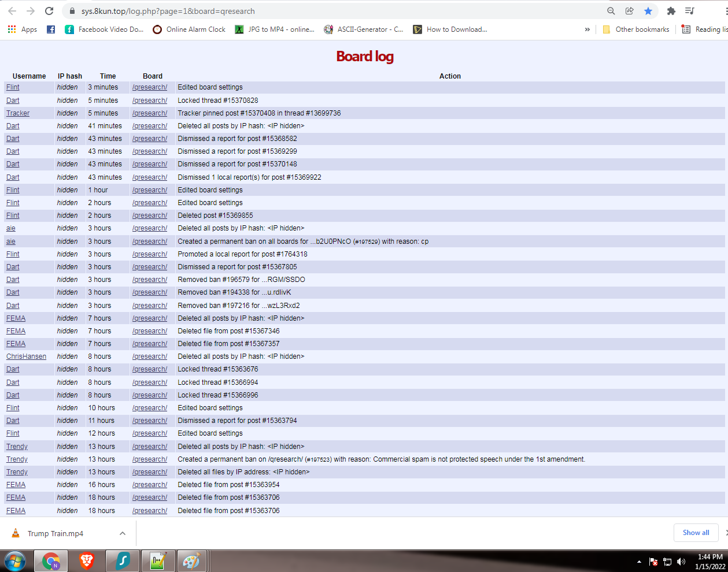The height and width of the screenshot is (572, 728).
Task: Open Paint from the taskbar
Action: click(191, 561)
